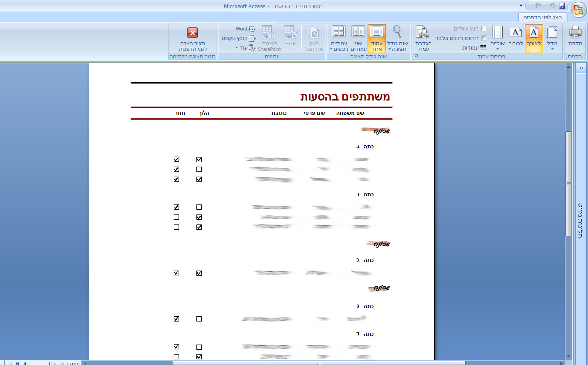588x365 pixels.
Task: Expand the navigation pane with the chevron
Action: [581, 68]
